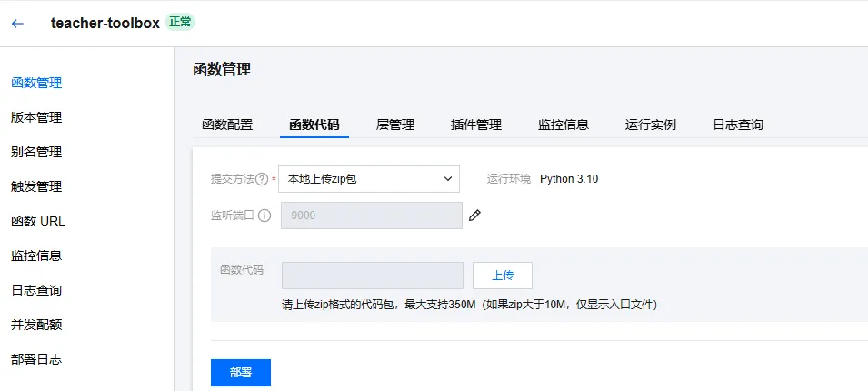Switch to the 函数配置 tab
This screenshot has height=391, width=868.
227,125
